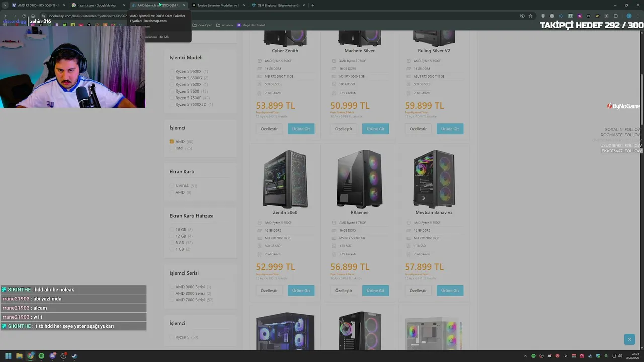
Task: Open the 'Ruling Silver V2' product title
Action: click(x=434, y=51)
